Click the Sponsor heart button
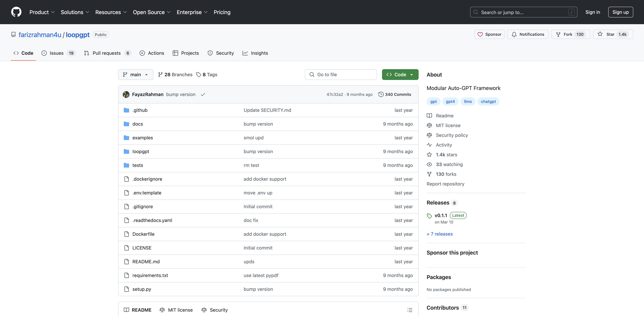The height and width of the screenshot is (316, 644). coord(489,34)
